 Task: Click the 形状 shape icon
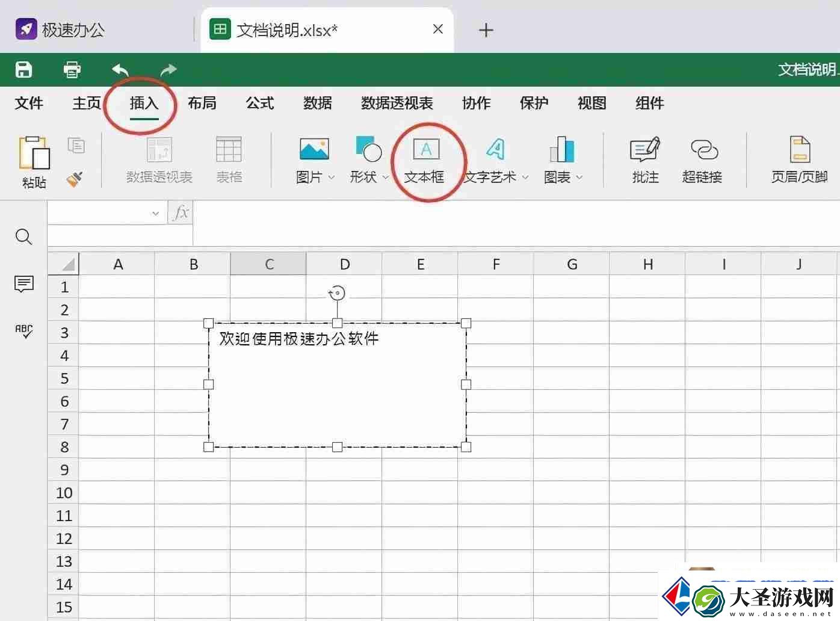[369, 149]
